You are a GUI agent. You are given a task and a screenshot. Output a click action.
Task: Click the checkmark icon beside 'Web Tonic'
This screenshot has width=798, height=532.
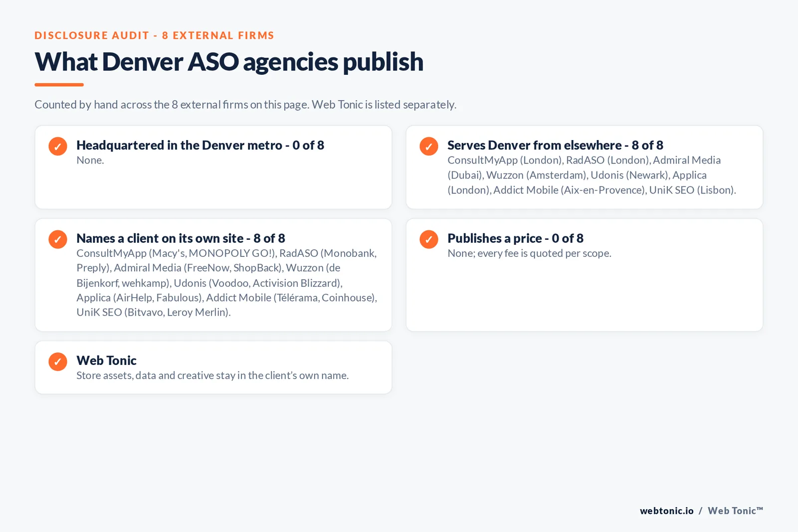click(x=58, y=361)
